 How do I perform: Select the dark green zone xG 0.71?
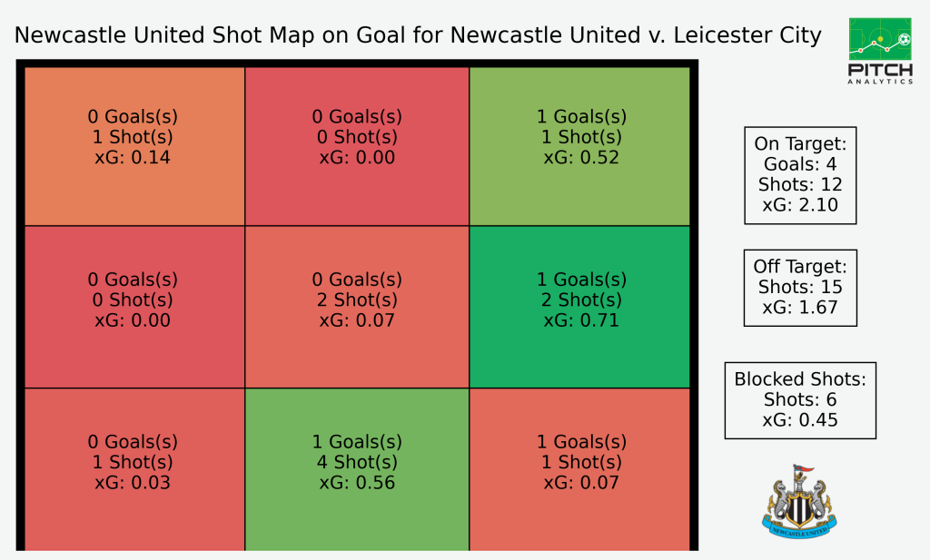(579, 307)
